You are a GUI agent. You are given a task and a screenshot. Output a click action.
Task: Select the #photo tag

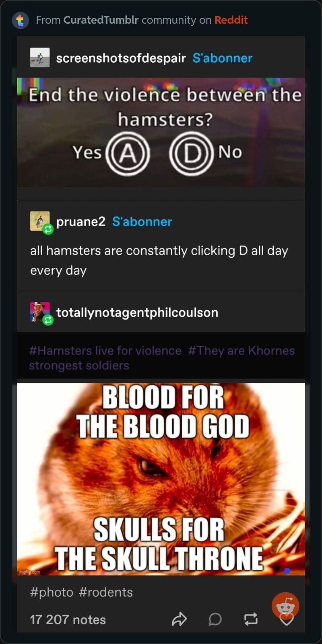pyautogui.click(x=52, y=592)
